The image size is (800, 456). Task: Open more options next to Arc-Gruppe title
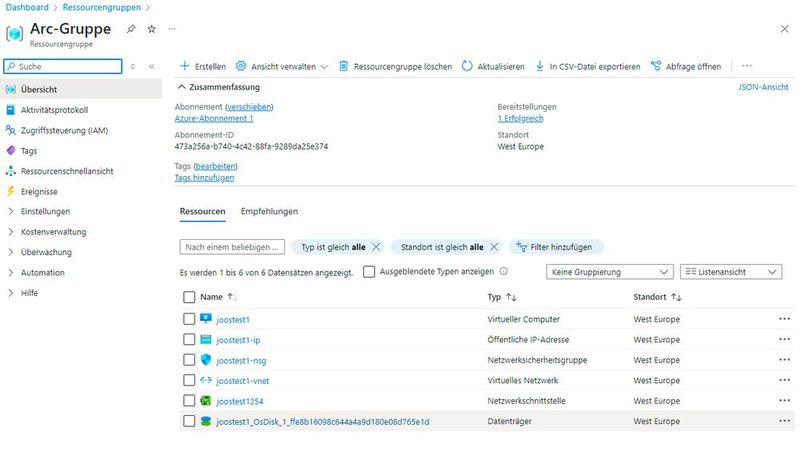point(172,29)
